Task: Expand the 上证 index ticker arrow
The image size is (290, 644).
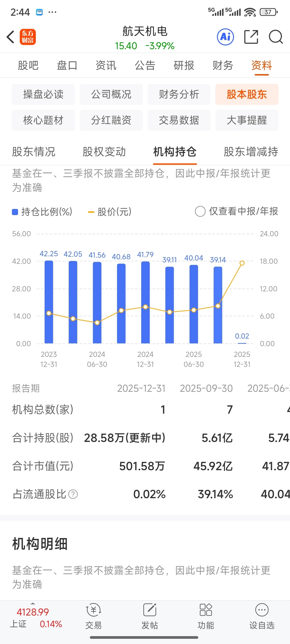Action: click(x=33, y=604)
